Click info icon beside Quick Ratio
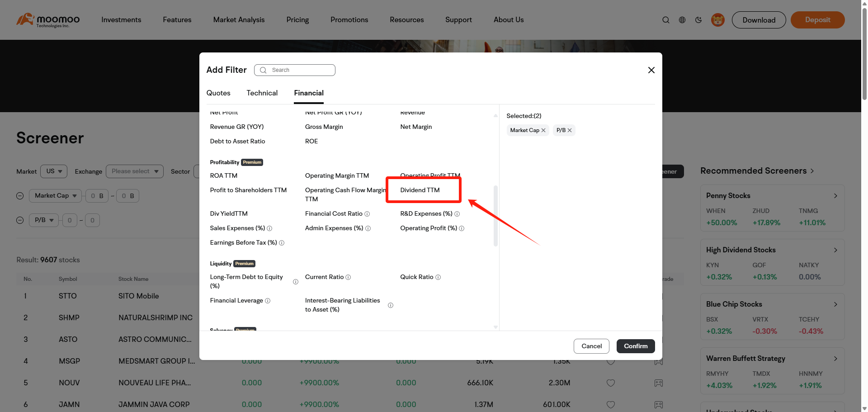The height and width of the screenshot is (412, 868). coord(438,277)
